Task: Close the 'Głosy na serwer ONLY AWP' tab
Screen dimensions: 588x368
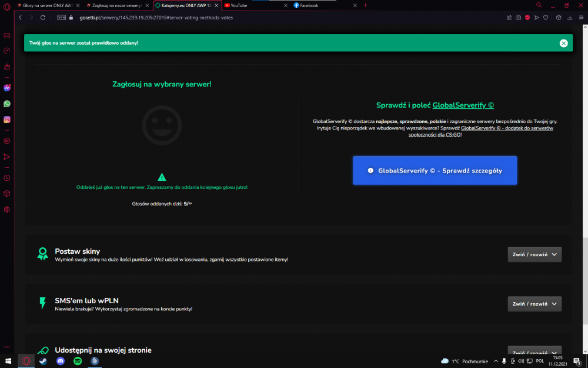Action: tap(78, 5)
